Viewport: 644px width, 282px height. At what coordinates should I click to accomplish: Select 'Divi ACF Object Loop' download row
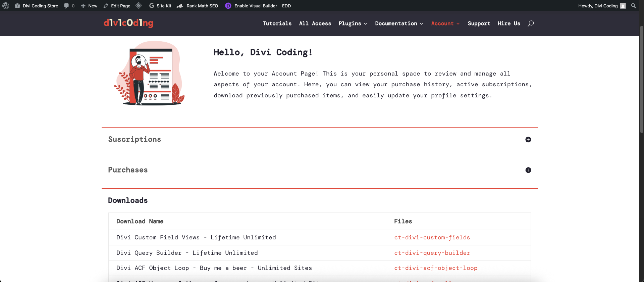pos(319,268)
